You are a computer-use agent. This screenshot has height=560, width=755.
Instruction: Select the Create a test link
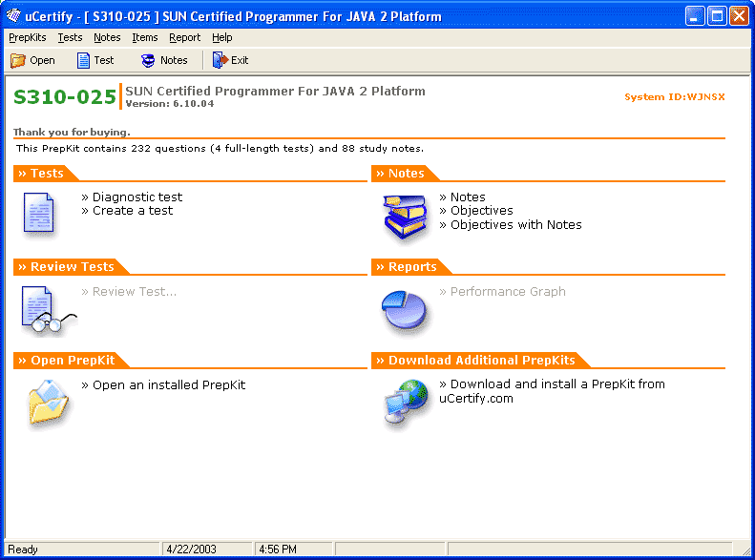point(127,211)
